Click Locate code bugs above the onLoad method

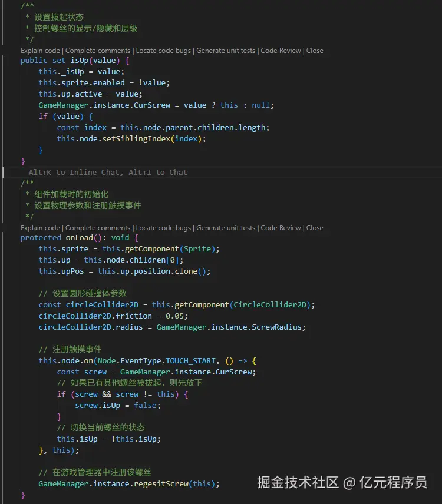coord(163,228)
